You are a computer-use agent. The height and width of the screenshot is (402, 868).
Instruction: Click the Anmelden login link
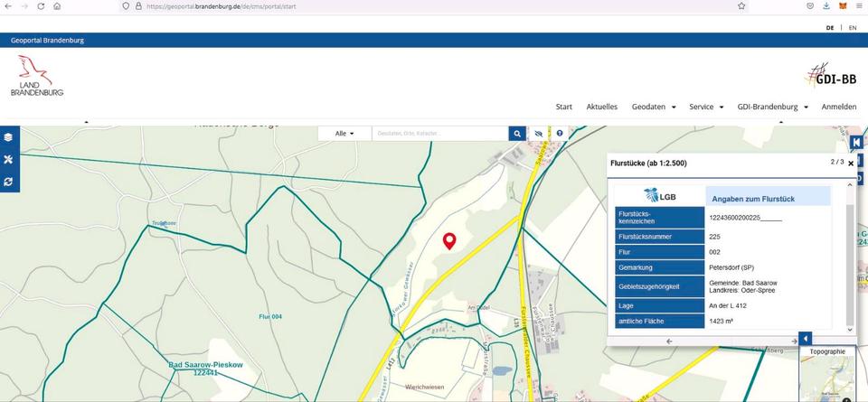click(838, 107)
